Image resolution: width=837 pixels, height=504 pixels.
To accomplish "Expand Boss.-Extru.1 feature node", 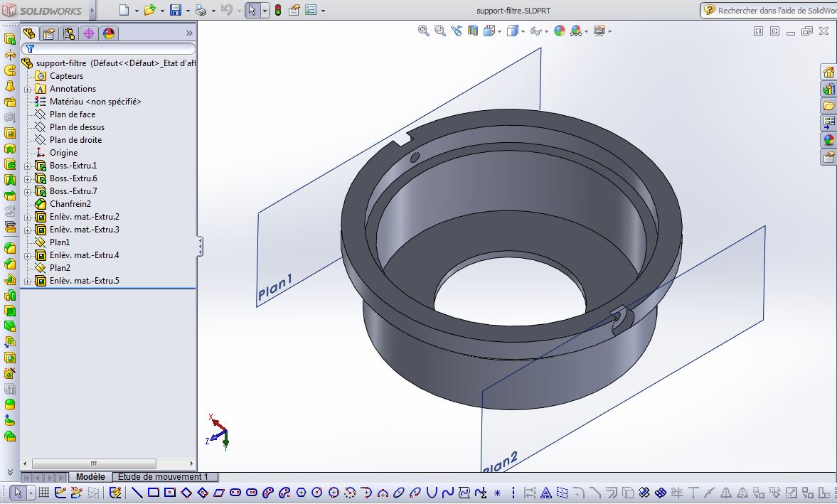I will (27, 166).
